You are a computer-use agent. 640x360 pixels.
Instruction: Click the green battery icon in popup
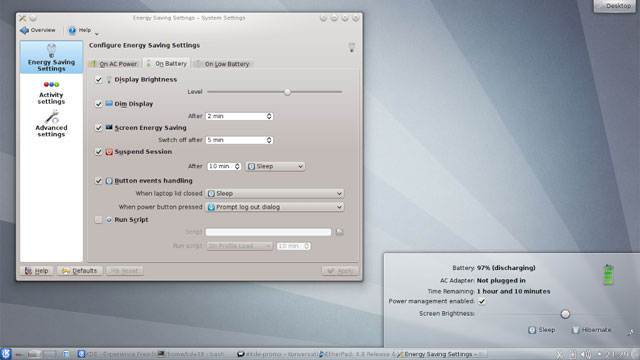608,275
